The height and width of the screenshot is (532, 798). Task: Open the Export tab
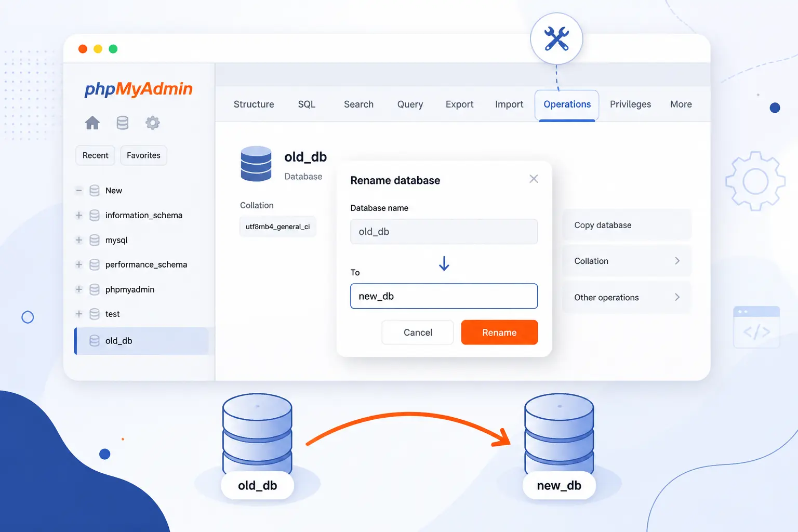tap(459, 104)
